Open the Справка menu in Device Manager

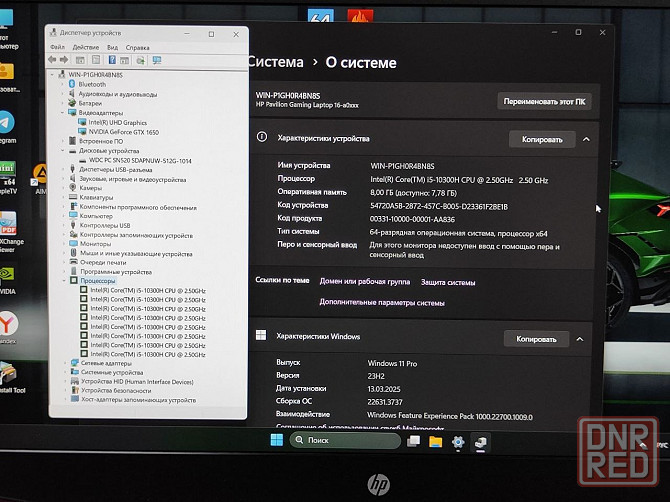137,47
